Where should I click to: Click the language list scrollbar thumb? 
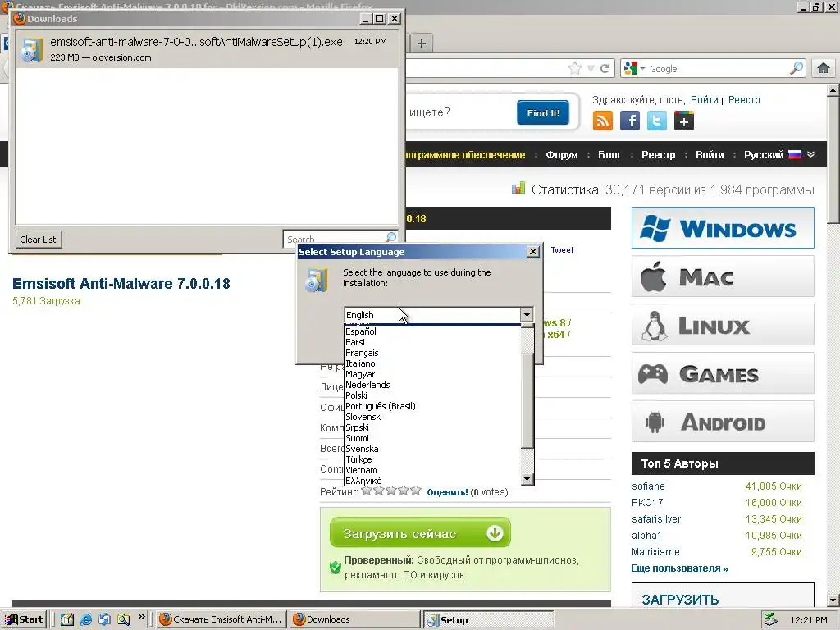(x=527, y=400)
